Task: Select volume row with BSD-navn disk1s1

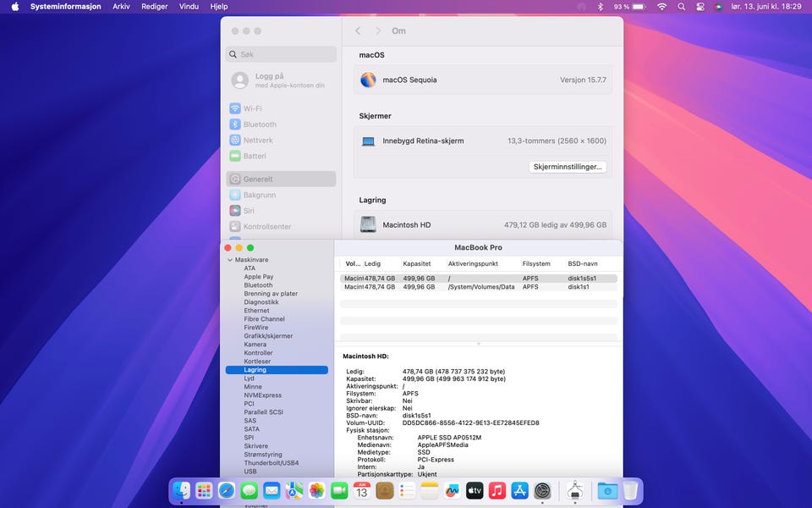Action: [x=479, y=287]
